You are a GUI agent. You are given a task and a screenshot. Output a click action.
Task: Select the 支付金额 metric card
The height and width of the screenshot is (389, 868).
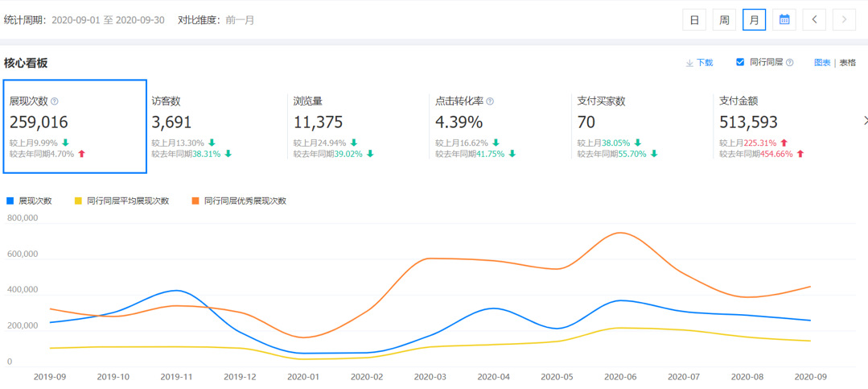784,126
